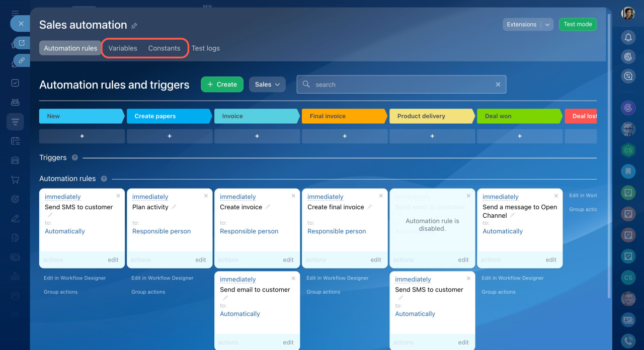
Task: Click the help icon next to Automation rules
Action: [x=104, y=179]
